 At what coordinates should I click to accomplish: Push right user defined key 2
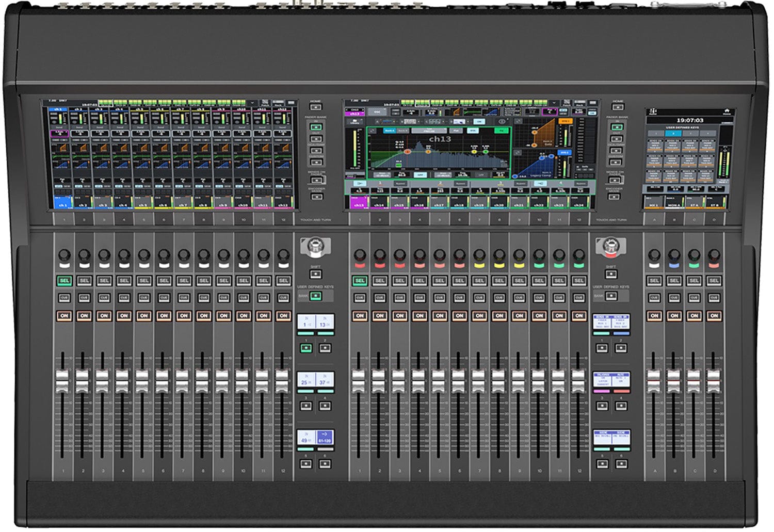pos(621,348)
